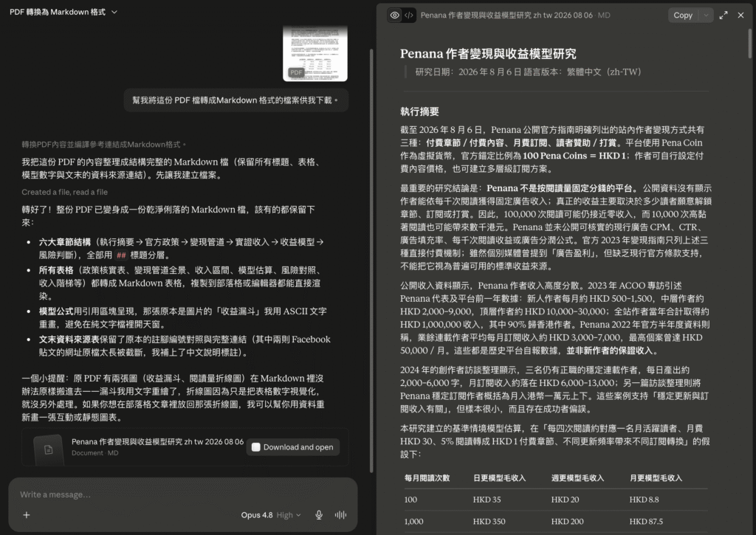Open Copy button dropdown arrow
756x535 pixels.
coord(706,15)
